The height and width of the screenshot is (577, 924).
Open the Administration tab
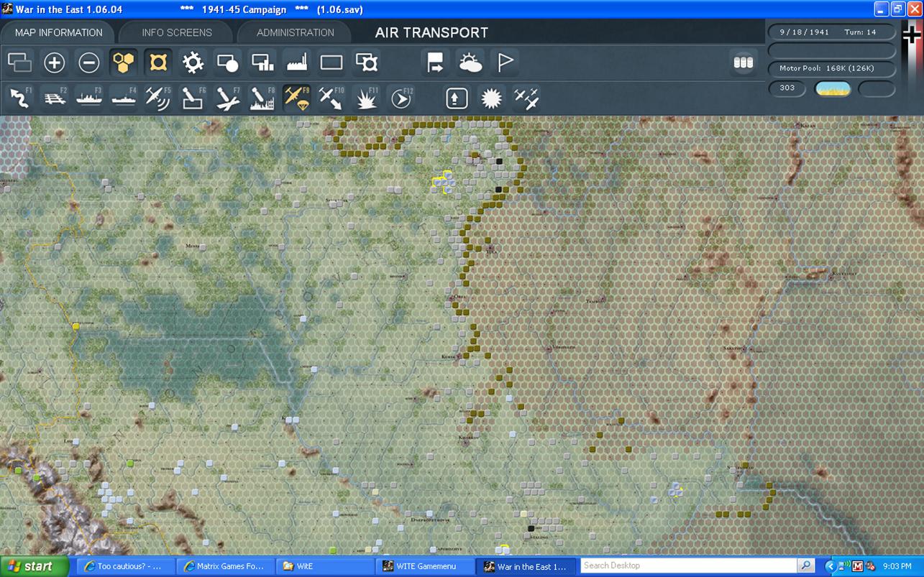[x=295, y=32]
